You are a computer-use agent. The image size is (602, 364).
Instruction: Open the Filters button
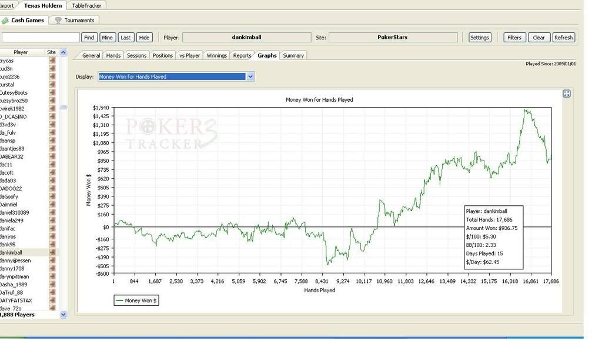click(514, 37)
